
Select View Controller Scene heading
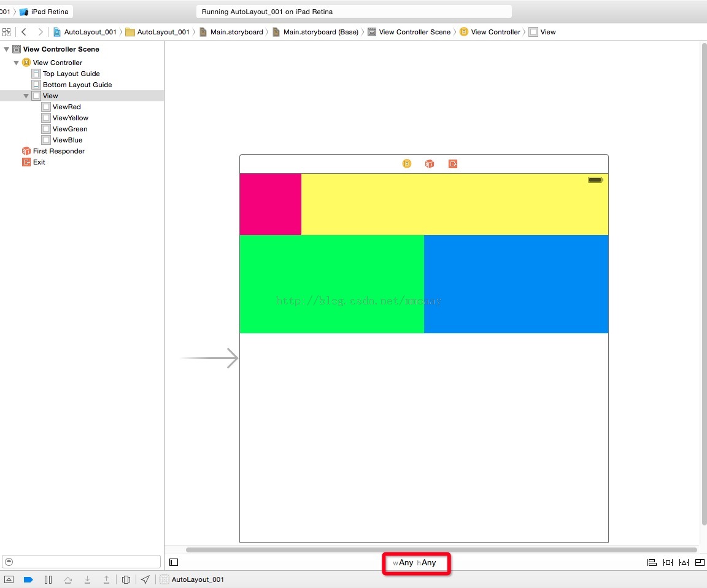[82, 49]
